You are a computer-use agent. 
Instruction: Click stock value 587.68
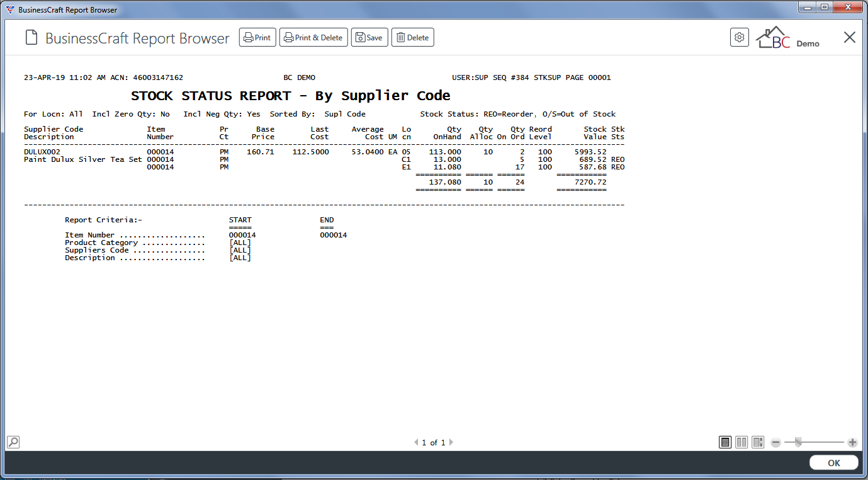pyautogui.click(x=593, y=168)
